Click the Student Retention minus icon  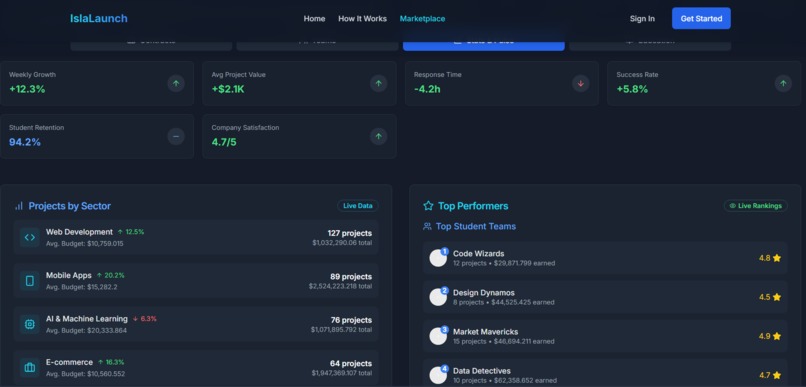coord(176,136)
